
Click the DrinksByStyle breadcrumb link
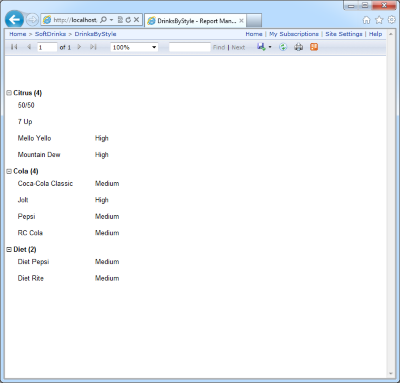pyautogui.click(x=95, y=34)
